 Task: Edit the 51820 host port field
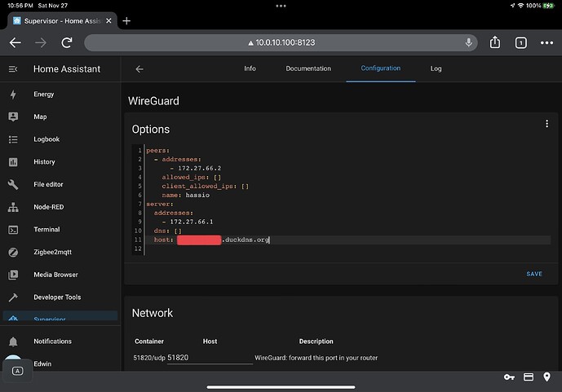tap(210, 358)
